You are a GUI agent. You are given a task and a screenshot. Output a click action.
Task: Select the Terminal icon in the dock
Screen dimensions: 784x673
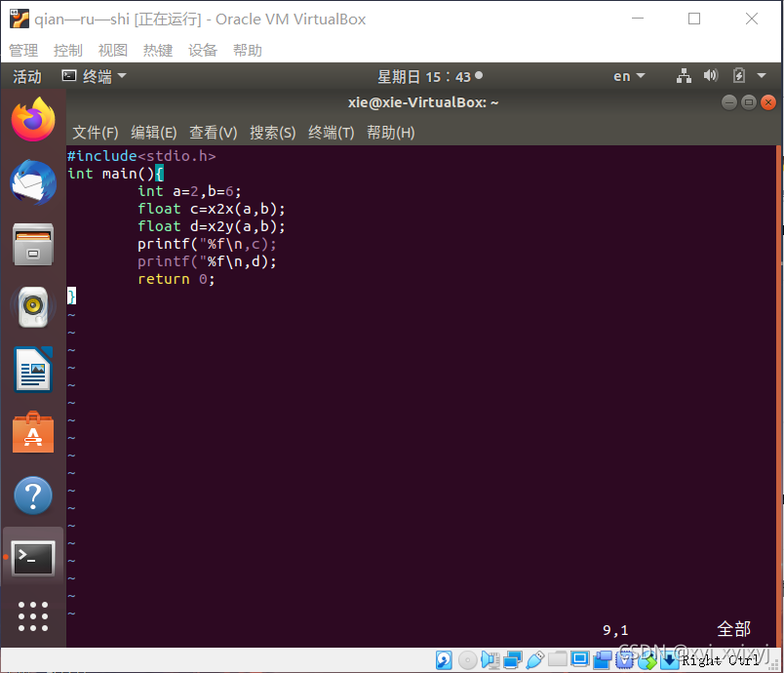point(33,558)
